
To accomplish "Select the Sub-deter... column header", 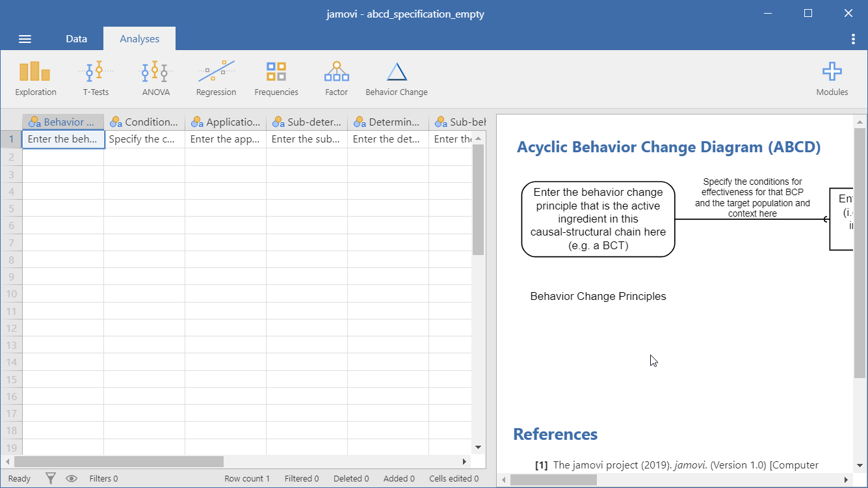I will (307, 122).
